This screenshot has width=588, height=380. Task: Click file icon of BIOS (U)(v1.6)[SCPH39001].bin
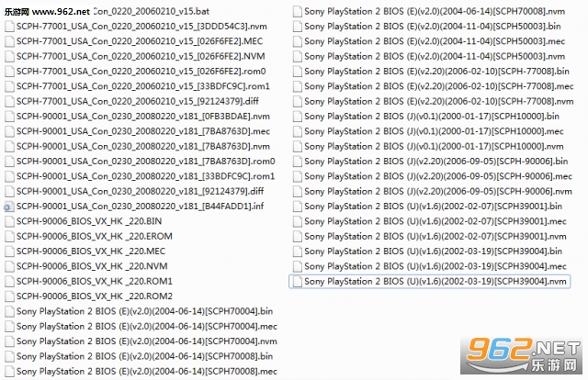(x=298, y=207)
